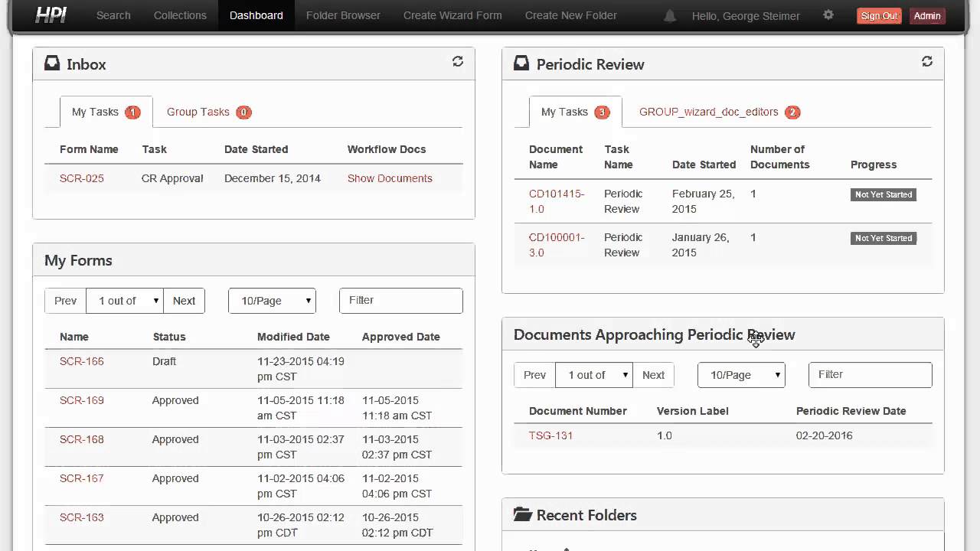Open the Search menu item
This screenshot has height=551, width=980.
click(113, 15)
